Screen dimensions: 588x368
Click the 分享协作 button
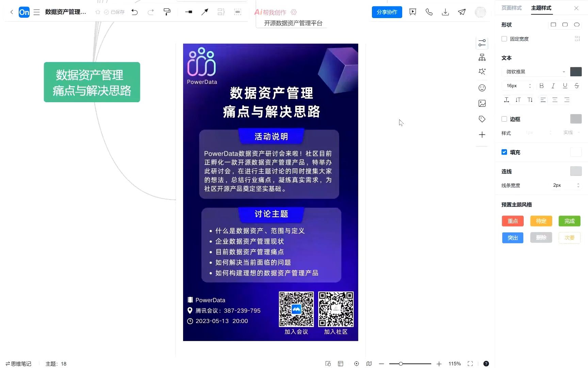(387, 12)
